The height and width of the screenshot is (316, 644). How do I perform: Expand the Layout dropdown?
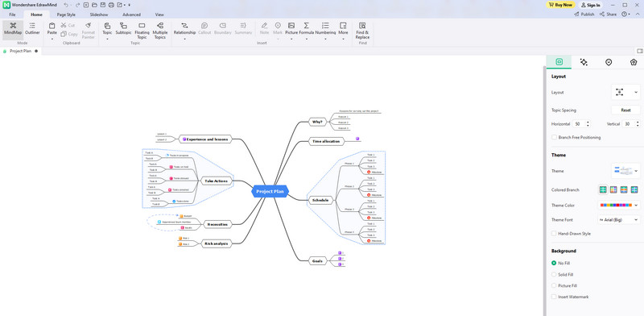coord(625,92)
